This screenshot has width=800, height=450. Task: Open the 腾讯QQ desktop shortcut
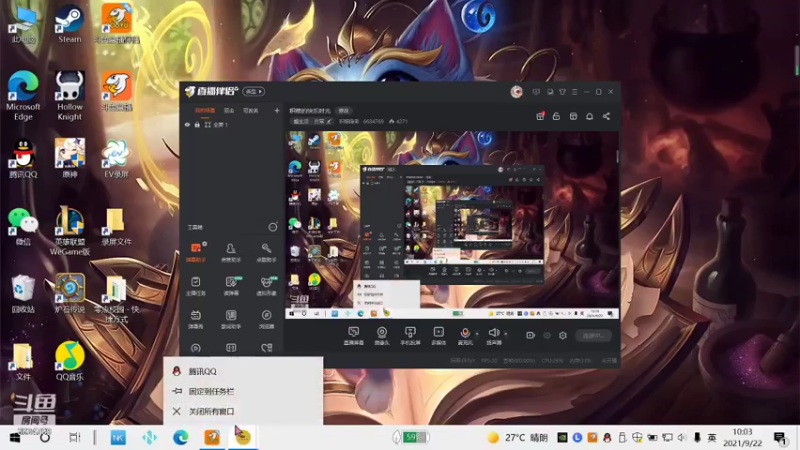tap(23, 159)
